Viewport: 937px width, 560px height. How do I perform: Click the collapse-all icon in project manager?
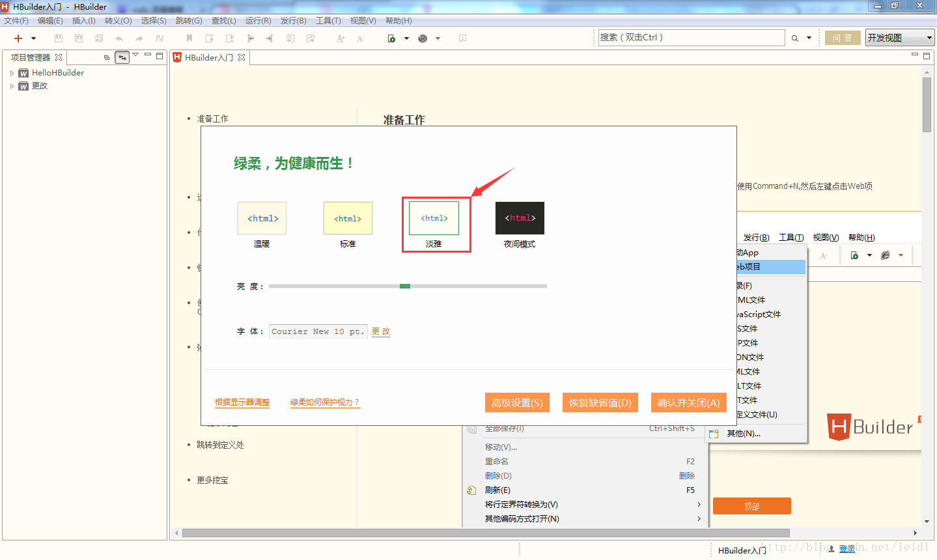coord(107,57)
